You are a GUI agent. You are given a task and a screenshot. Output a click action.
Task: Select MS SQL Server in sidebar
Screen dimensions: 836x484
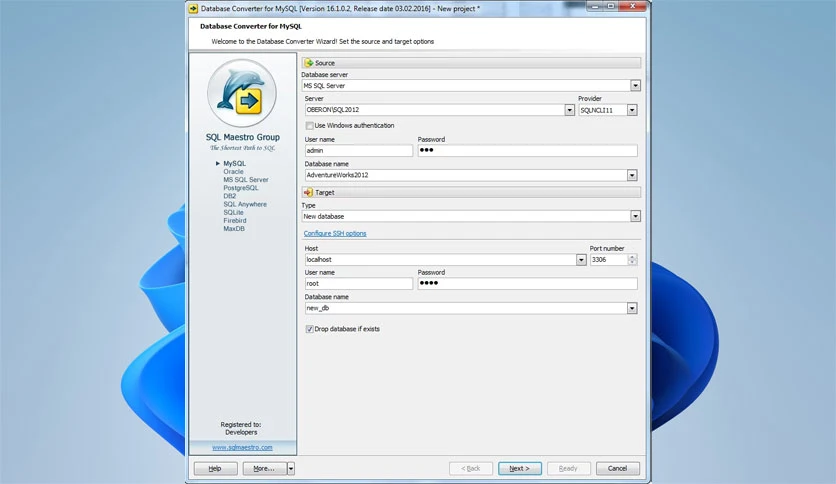tap(246, 180)
